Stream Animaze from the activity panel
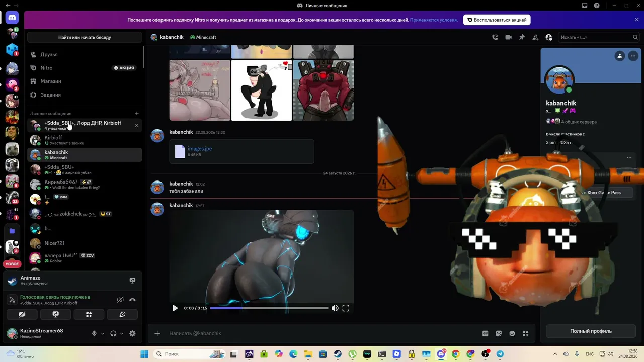644x362 pixels. pyautogui.click(x=132, y=281)
